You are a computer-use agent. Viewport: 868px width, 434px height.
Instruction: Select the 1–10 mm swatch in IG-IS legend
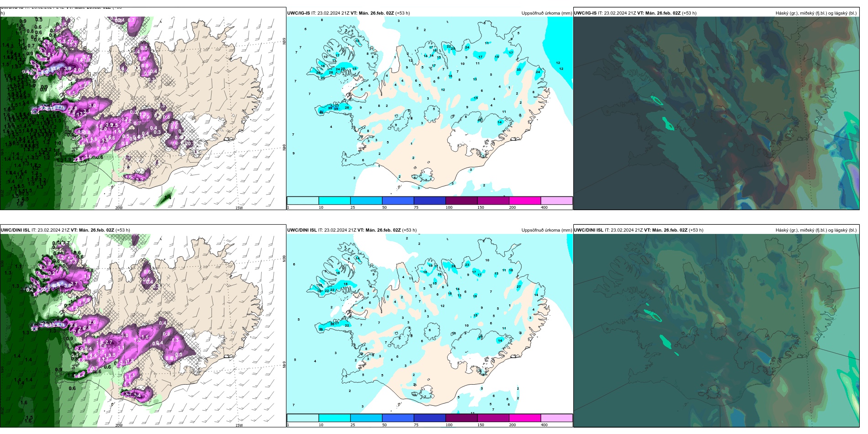(302, 201)
